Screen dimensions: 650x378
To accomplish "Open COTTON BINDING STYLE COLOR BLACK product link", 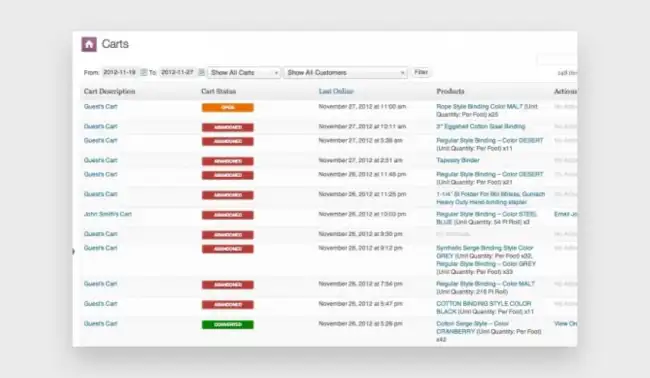I will (485, 308).
